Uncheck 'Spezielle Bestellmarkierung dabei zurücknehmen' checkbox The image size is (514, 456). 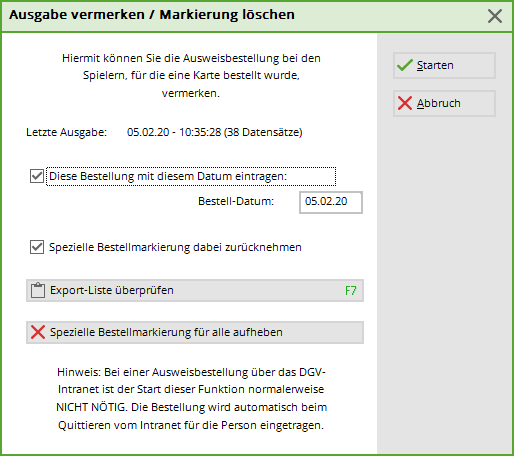[x=37, y=247]
